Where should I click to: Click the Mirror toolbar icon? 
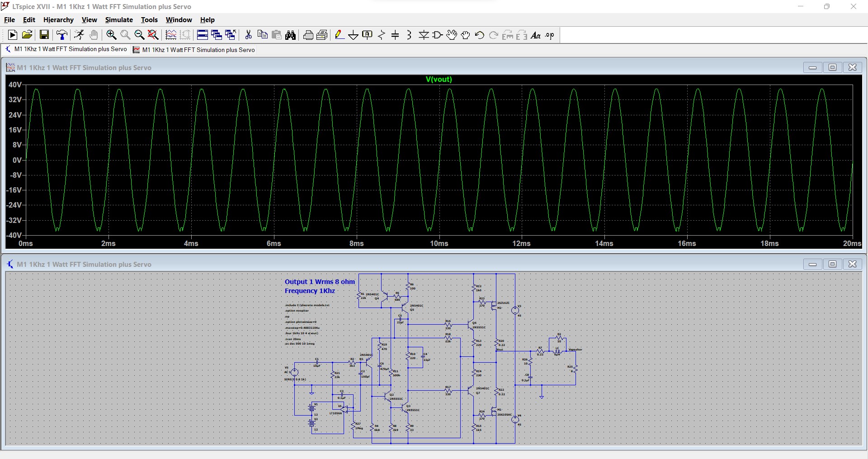pos(522,35)
